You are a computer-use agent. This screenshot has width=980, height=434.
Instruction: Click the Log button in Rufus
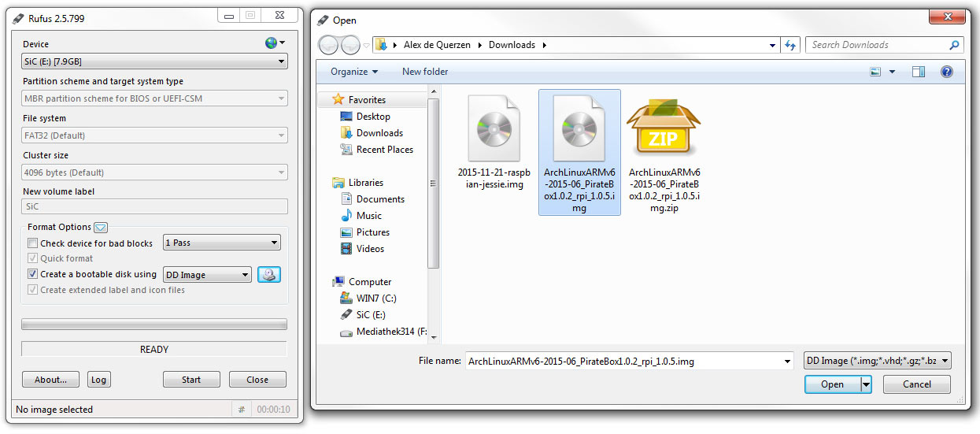[x=98, y=380]
